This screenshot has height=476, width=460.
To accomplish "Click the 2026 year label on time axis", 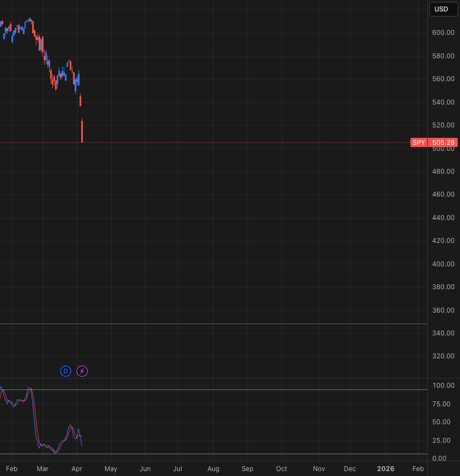I will pyautogui.click(x=385, y=469).
